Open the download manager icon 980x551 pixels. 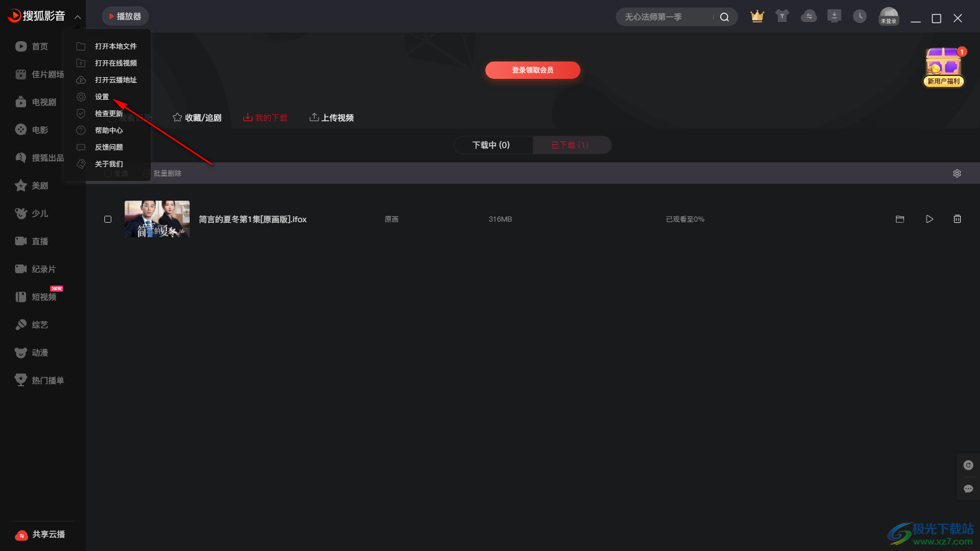pos(834,16)
